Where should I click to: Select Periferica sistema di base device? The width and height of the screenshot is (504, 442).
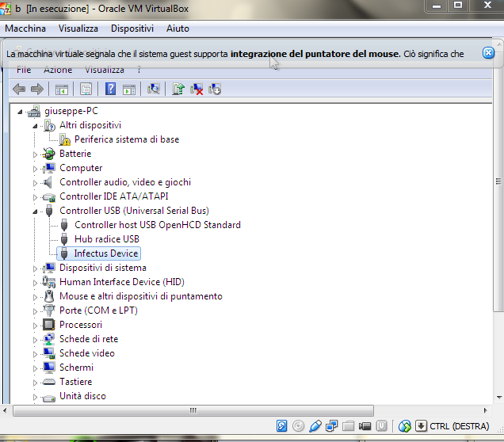coord(127,139)
